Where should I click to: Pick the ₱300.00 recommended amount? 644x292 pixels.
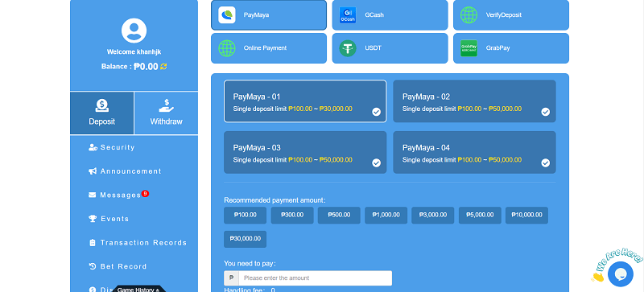click(x=292, y=216)
